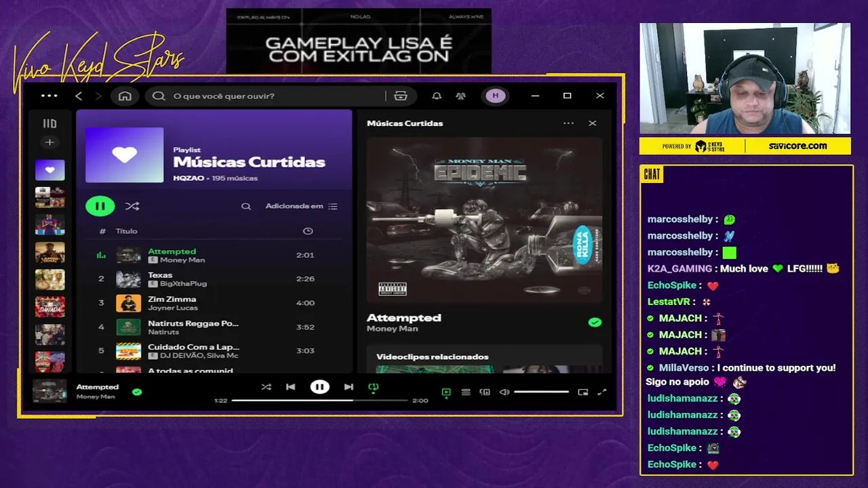Go back with the left arrow

tap(79, 96)
